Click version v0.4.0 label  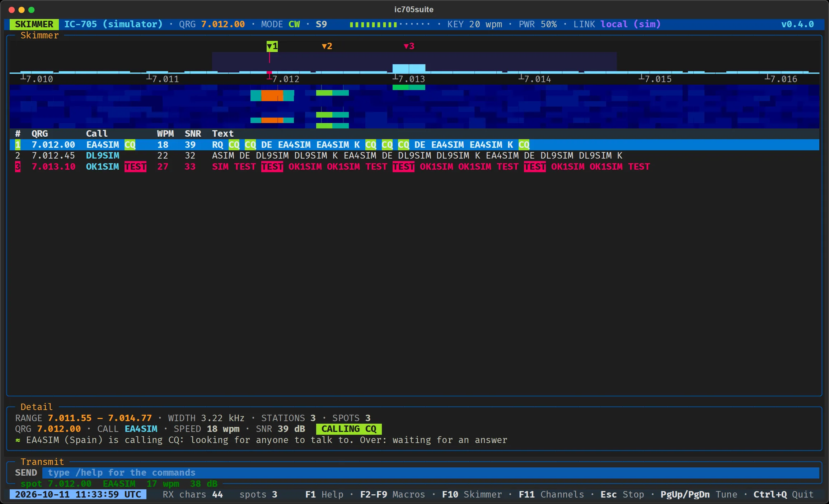[797, 24]
